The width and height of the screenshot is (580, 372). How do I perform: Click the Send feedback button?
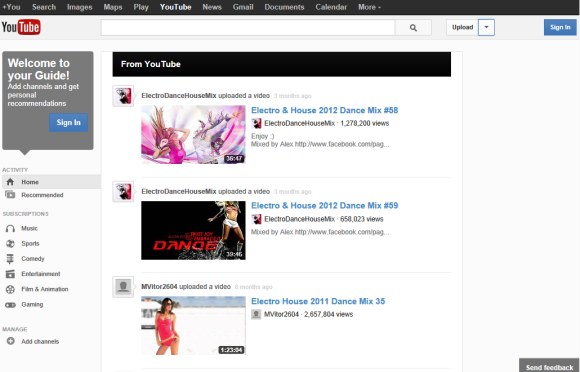(549, 366)
